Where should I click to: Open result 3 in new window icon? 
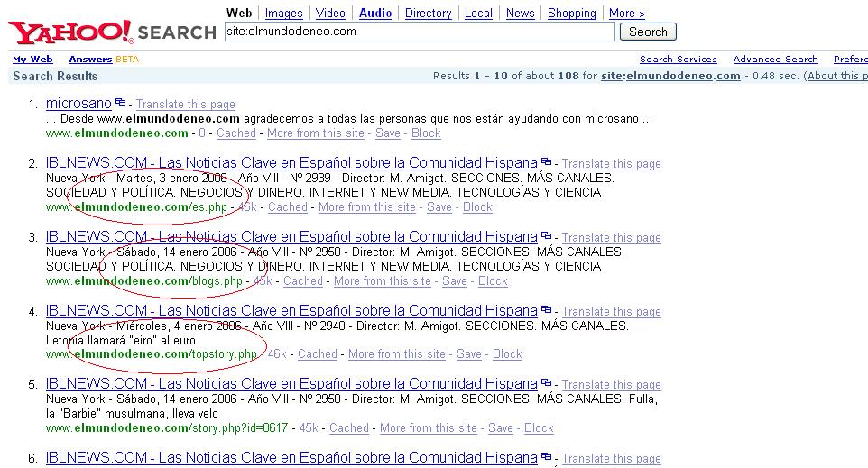pyautogui.click(x=547, y=235)
